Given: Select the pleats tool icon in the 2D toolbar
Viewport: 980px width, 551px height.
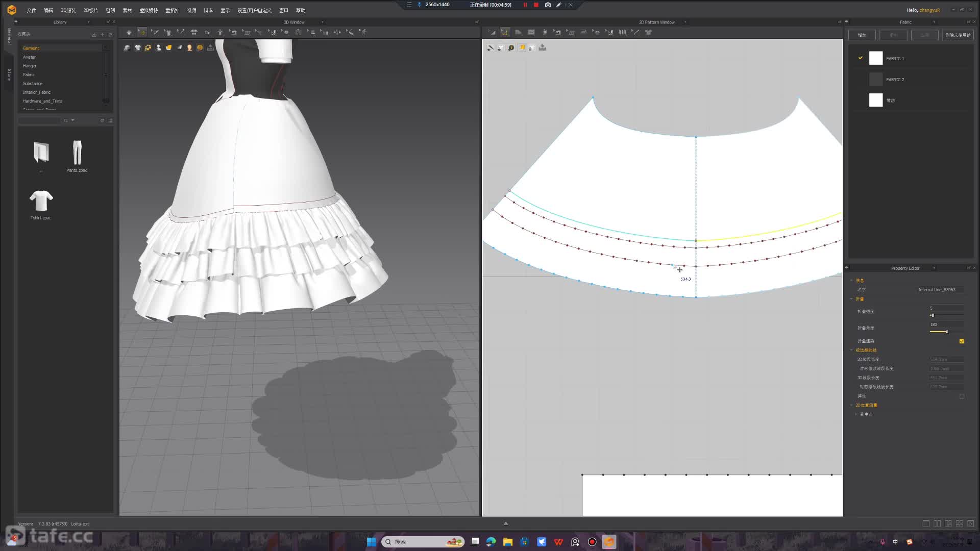Looking at the screenshot, I should pyautogui.click(x=622, y=32).
